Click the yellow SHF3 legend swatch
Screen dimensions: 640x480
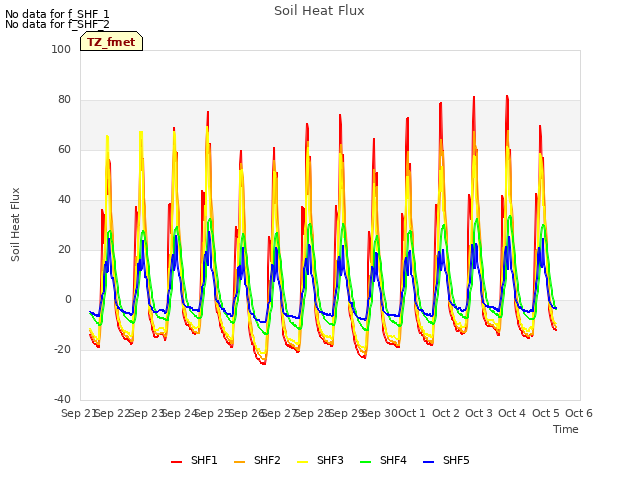(x=302, y=462)
